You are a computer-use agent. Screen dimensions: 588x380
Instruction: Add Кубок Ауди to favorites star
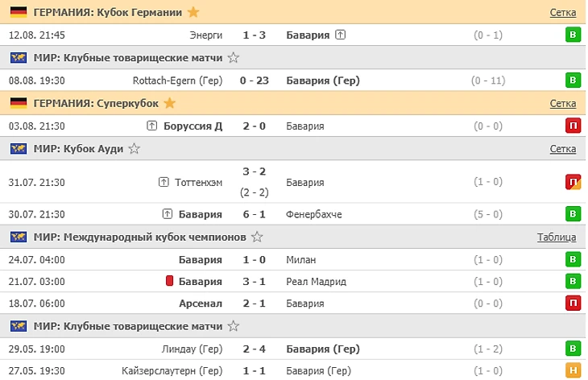click(x=135, y=148)
